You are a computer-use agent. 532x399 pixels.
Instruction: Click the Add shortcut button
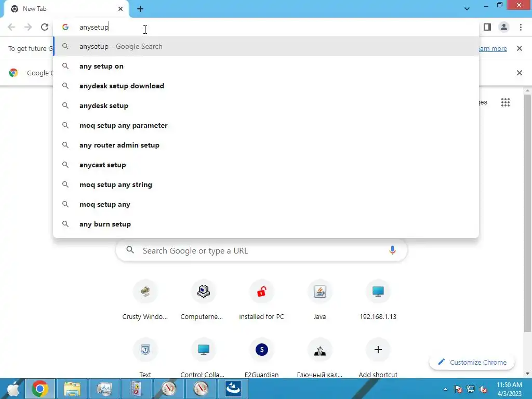(378, 358)
